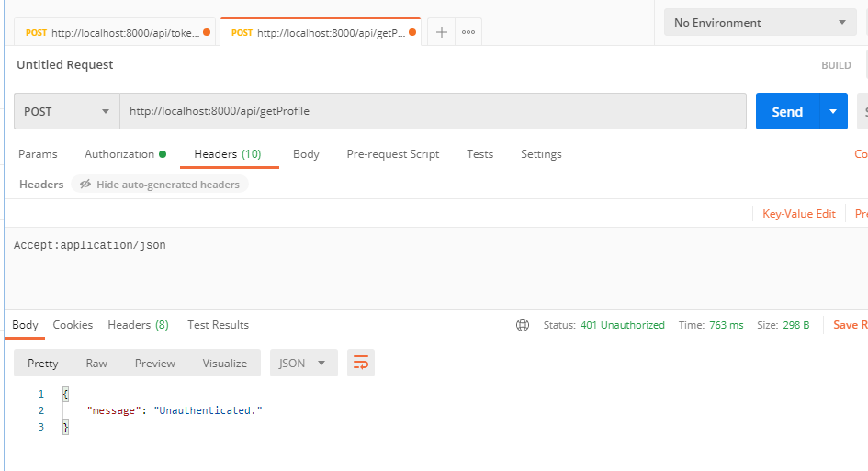Click the word-wrap icon in response toolbar
868x471 pixels.
(361, 363)
